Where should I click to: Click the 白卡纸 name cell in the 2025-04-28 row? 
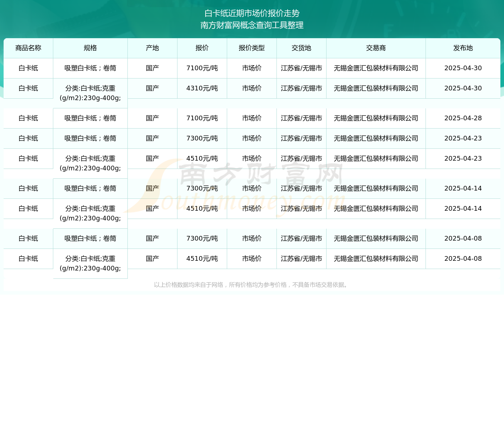coord(28,118)
